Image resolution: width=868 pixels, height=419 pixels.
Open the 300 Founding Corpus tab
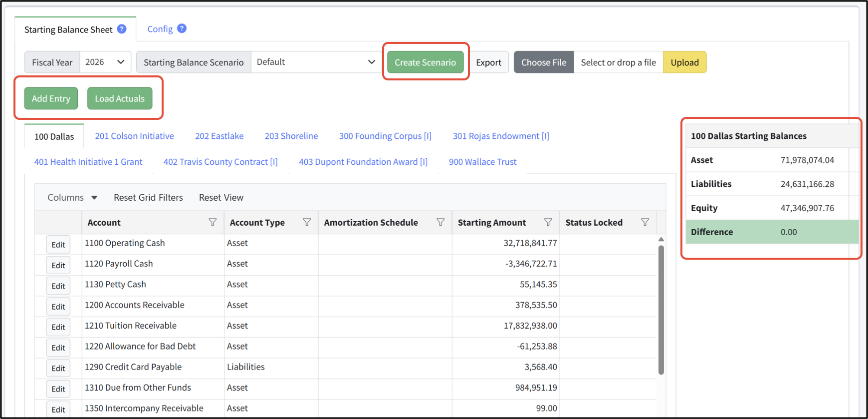coord(385,136)
